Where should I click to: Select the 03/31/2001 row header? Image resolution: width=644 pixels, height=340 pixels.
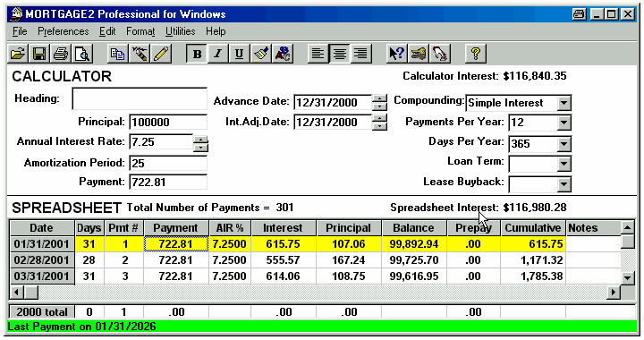(x=41, y=276)
